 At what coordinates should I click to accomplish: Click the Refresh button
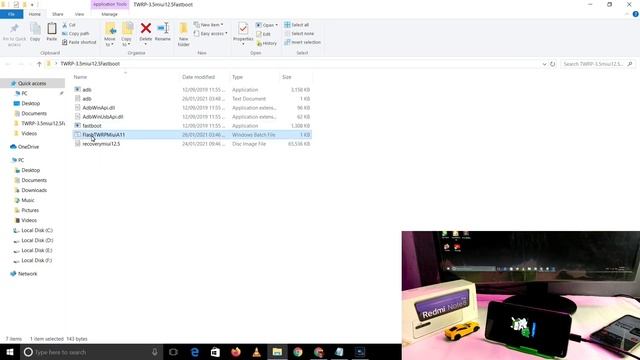click(553, 64)
